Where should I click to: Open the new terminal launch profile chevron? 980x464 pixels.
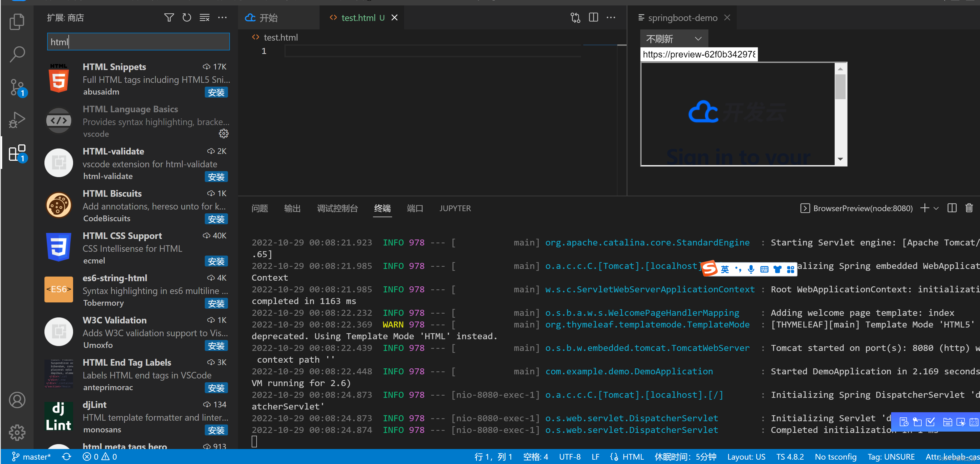pos(936,208)
